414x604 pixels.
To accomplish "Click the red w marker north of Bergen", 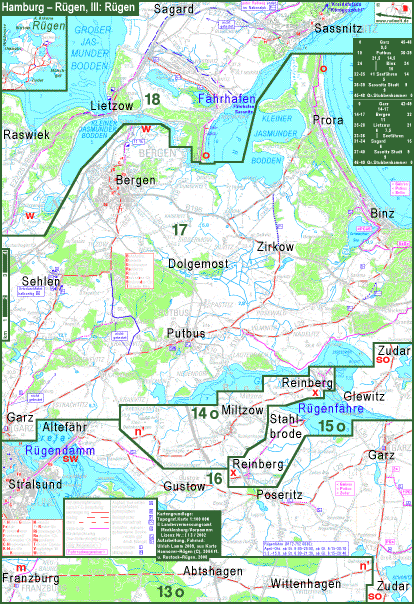I will click(x=146, y=129).
